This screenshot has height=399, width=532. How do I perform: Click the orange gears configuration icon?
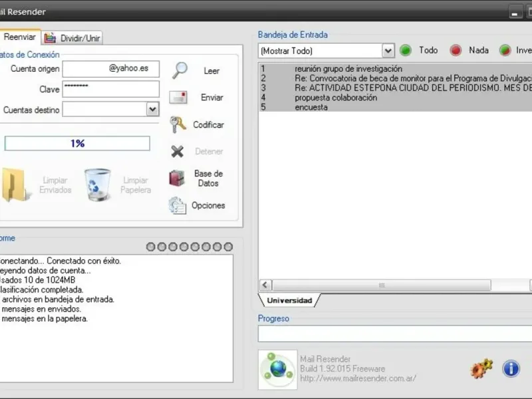[481, 368]
